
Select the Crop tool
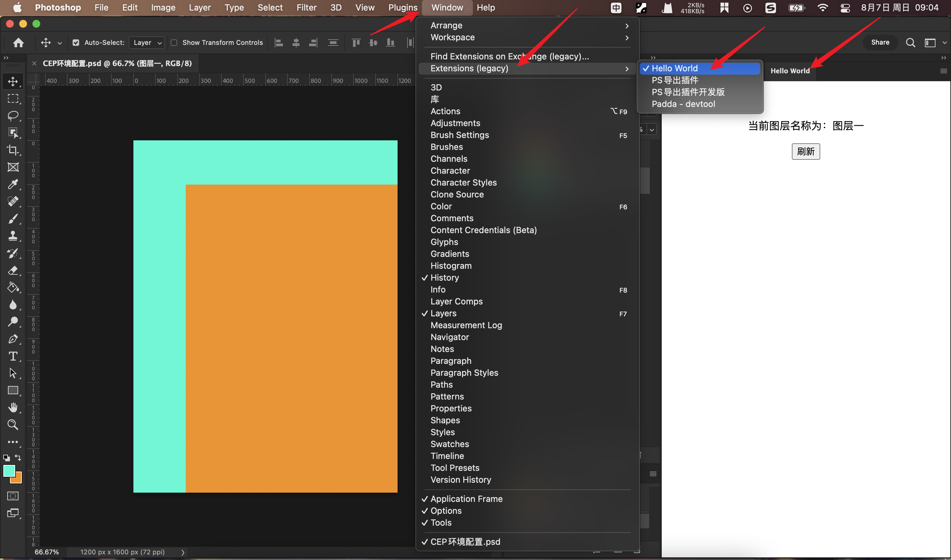(13, 150)
